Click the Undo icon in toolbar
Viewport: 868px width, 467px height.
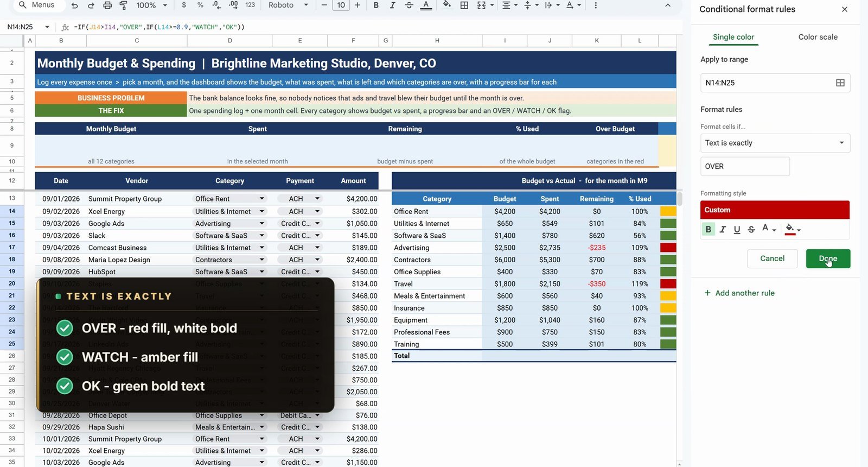pyautogui.click(x=75, y=5)
